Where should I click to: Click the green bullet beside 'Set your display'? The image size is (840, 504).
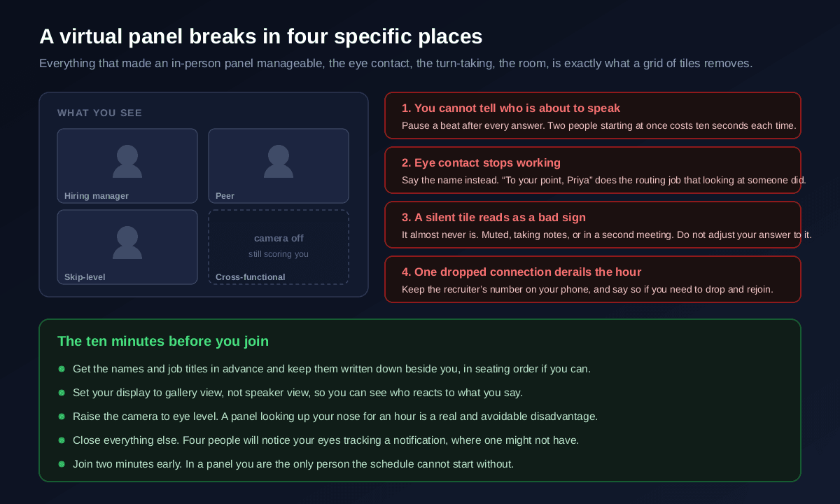(x=62, y=393)
